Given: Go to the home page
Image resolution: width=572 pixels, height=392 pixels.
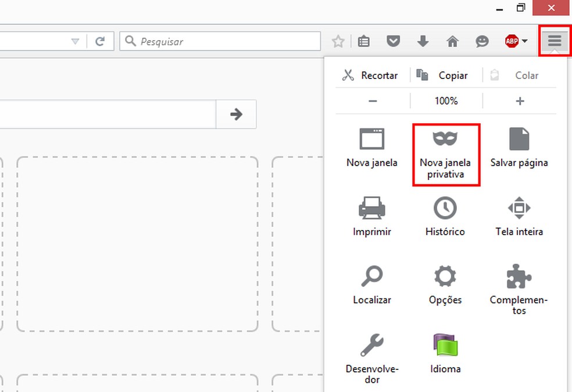Looking at the screenshot, I should (x=452, y=41).
